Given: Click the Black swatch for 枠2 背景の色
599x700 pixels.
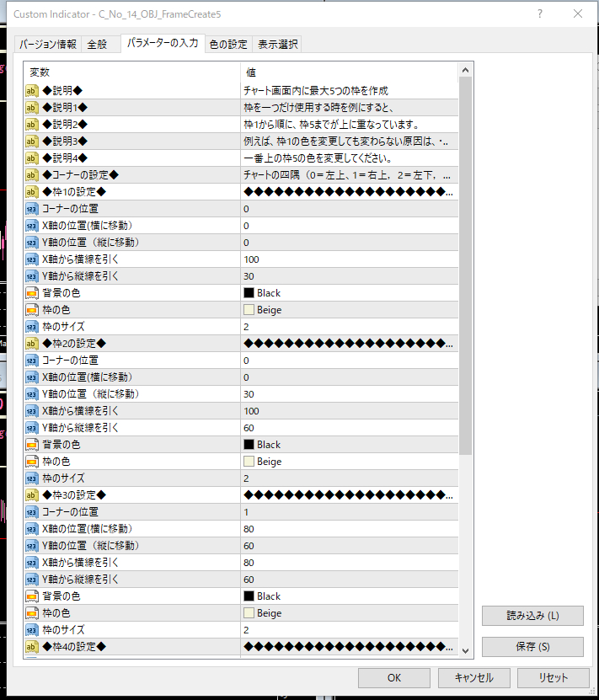Looking at the screenshot, I should pos(249,445).
